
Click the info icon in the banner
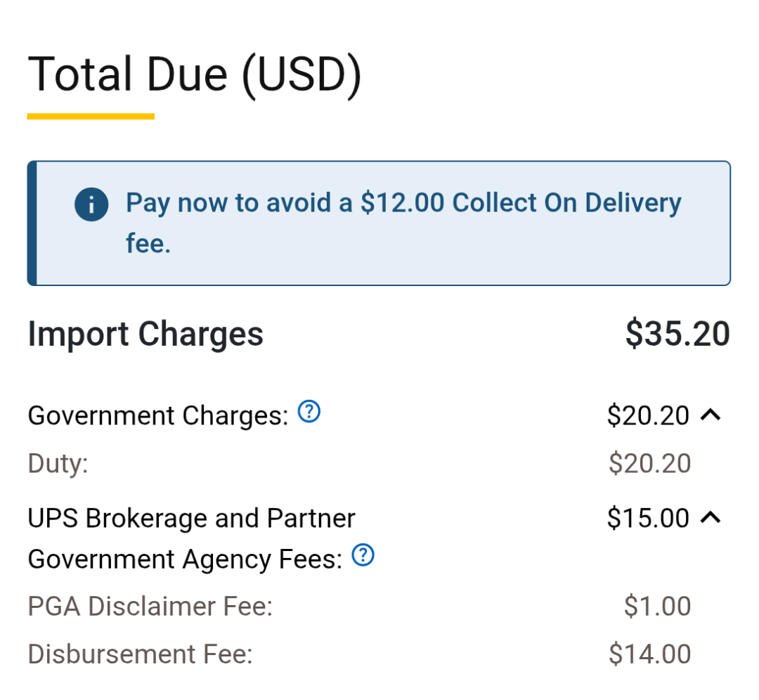click(x=91, y=204)
